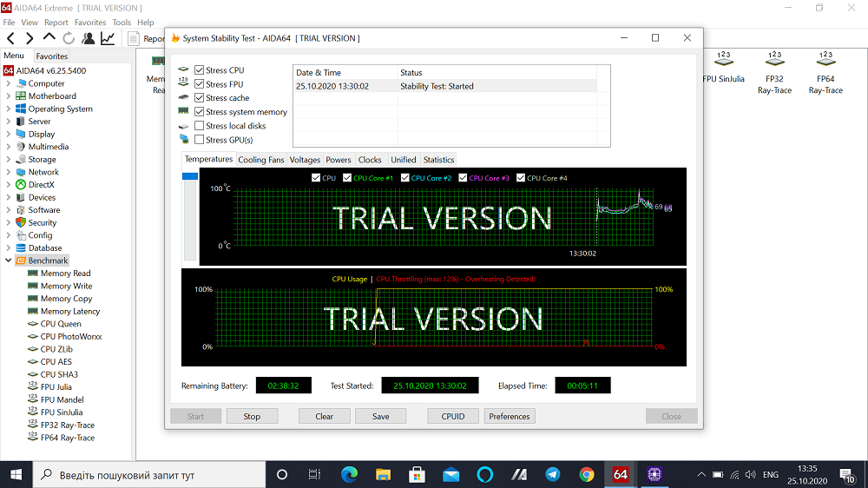Click the Windows search box
Screen dimensions: 868x488
150,475
